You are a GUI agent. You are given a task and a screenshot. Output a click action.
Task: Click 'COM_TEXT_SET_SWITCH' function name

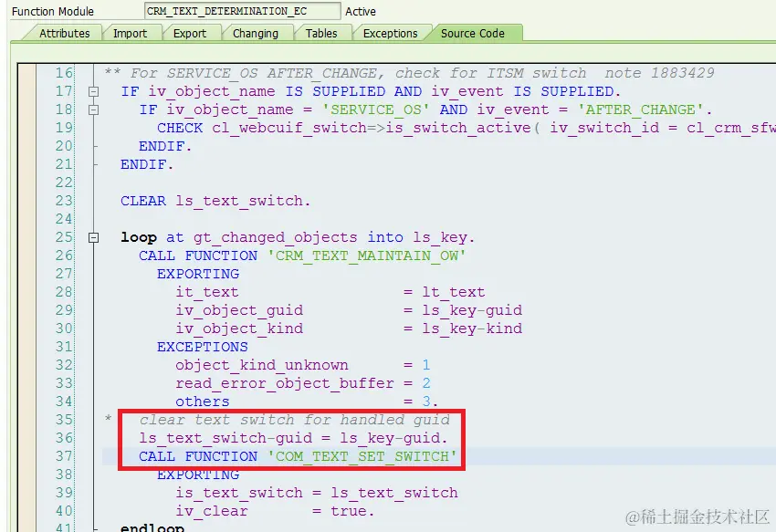tap(362, 456)
